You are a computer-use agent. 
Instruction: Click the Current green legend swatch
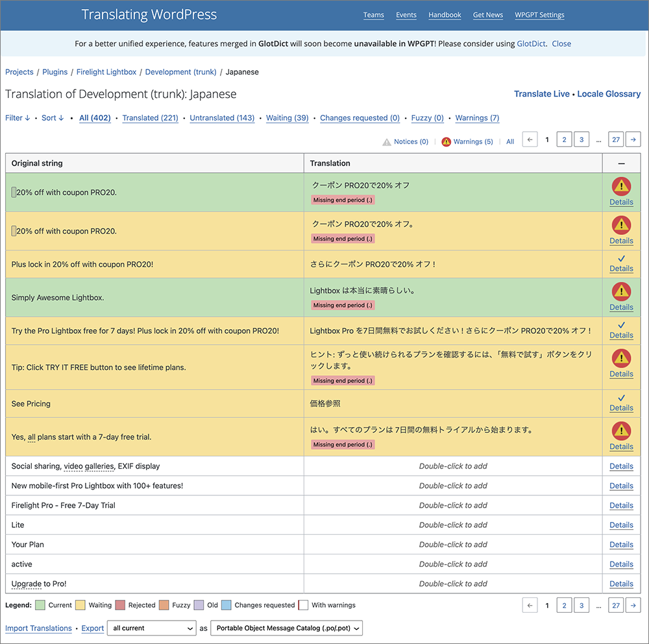coord(40,606)
